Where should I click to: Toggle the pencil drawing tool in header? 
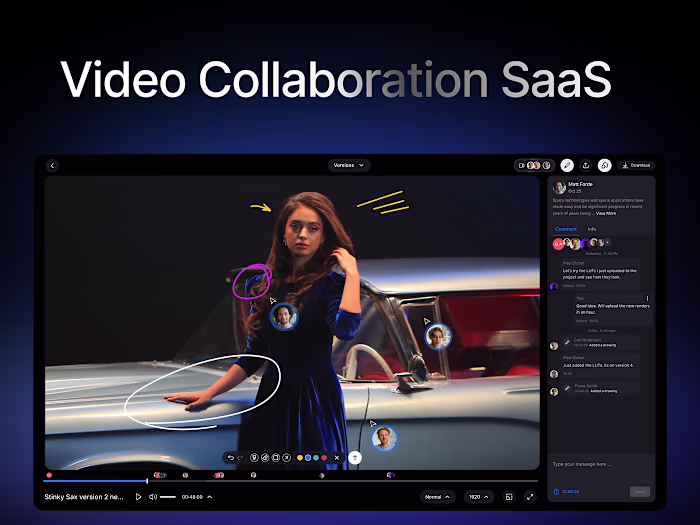coord(567,166)
